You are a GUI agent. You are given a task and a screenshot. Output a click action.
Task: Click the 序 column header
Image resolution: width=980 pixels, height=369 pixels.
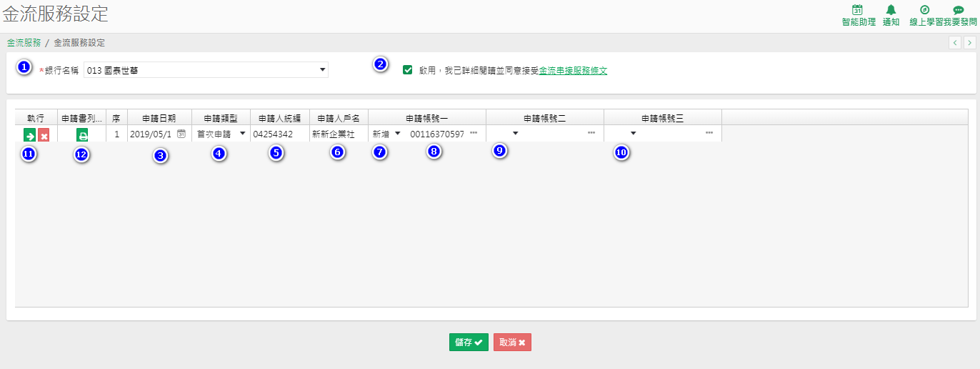[x=116, y=118]
